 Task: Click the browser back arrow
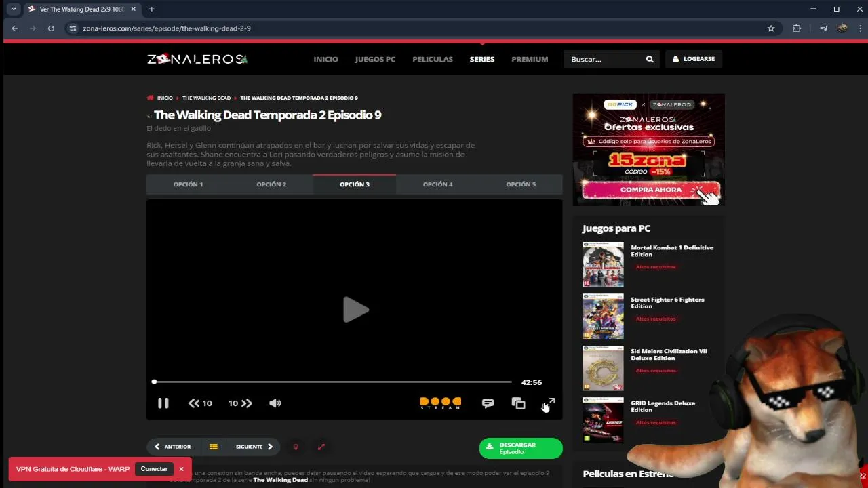coord(15,28)
